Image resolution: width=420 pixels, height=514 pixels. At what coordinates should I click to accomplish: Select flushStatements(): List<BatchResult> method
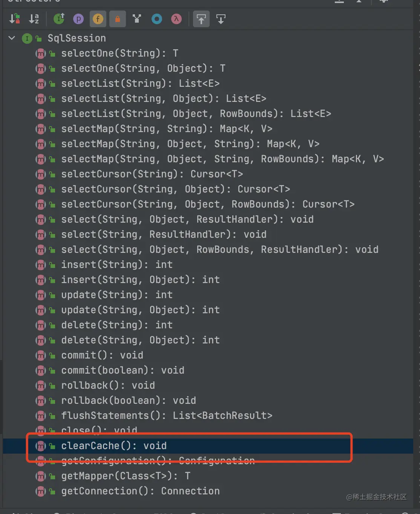(x=167, y=416)
